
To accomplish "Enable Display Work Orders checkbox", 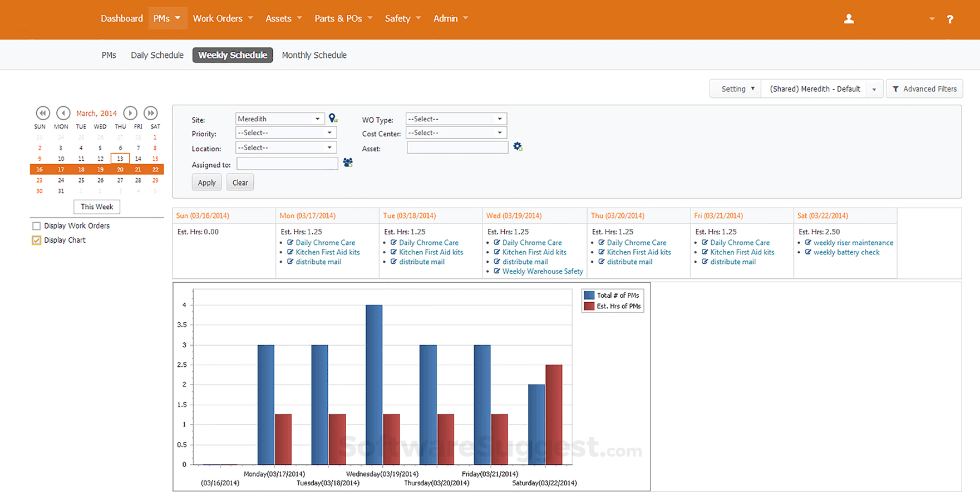I will click(x=37, y=226).
